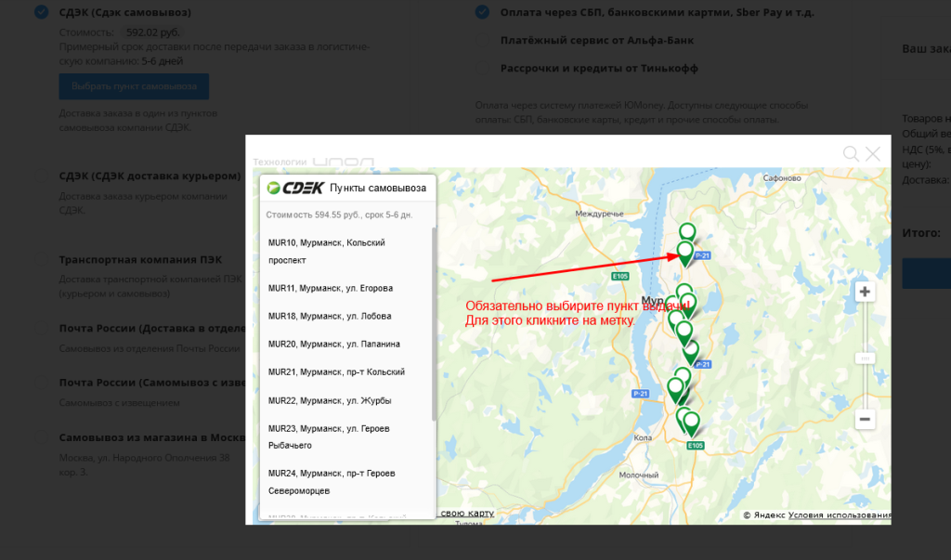Image resolution: width=951 pixels, height=560 pixels.
Task: Zoom out the map with minus button
Action: point(865,419)
